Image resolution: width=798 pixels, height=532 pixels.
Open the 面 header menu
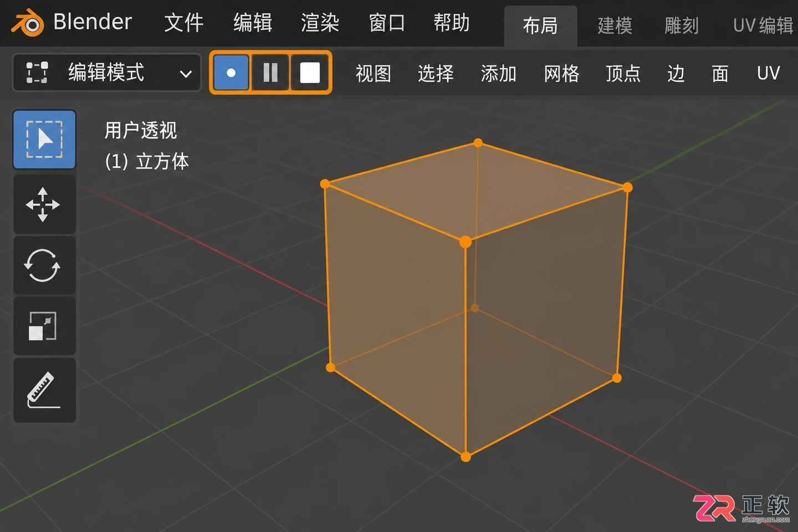tap(720, 73)
